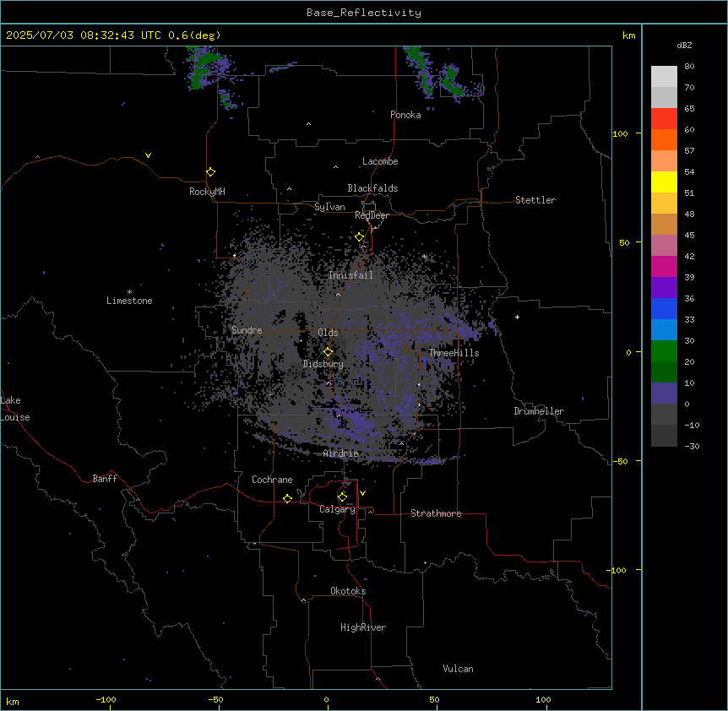The width and height of the screenshot is (728, 711).
Task: Click the yellow V marker northwest of RockyMH
Action: coord(148,155)
